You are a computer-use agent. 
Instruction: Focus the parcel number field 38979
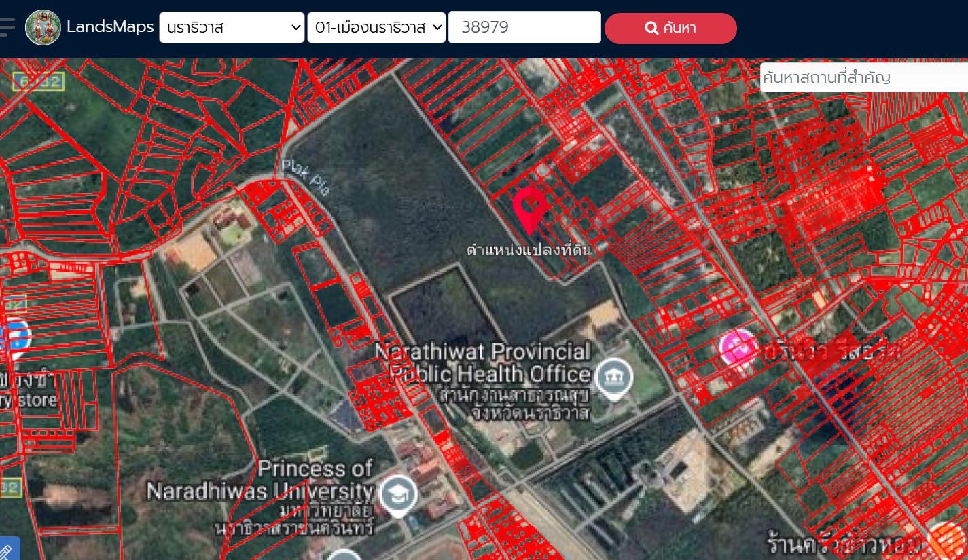(524, 27)
